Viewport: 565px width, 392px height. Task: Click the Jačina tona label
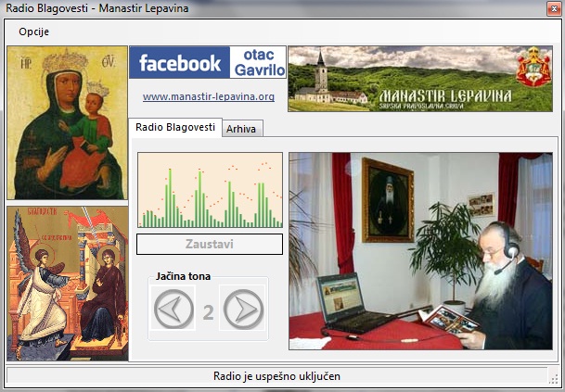183,276
